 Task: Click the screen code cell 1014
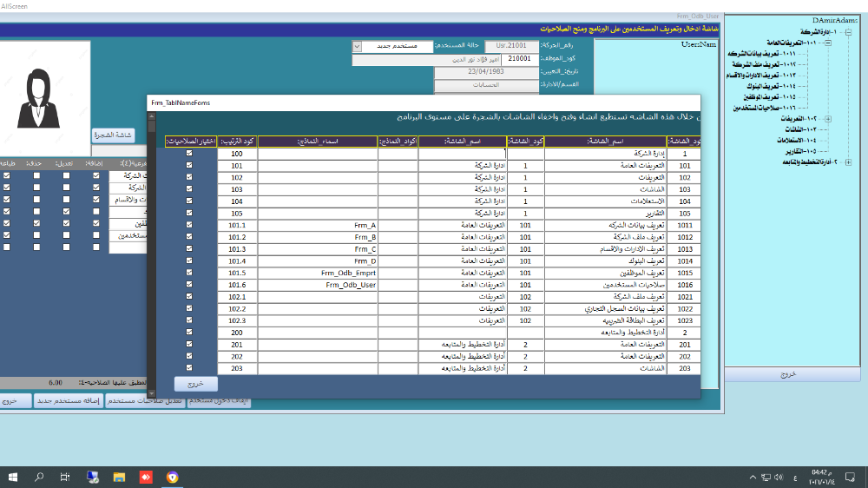[x=684, y=260]
